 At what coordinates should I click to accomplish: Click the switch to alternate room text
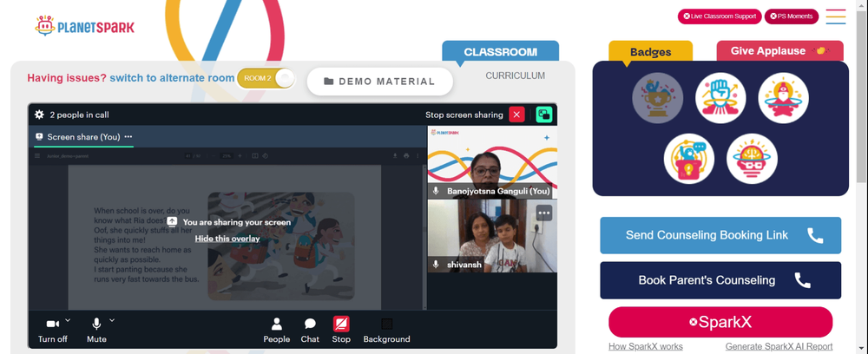[x=172, y=78]
